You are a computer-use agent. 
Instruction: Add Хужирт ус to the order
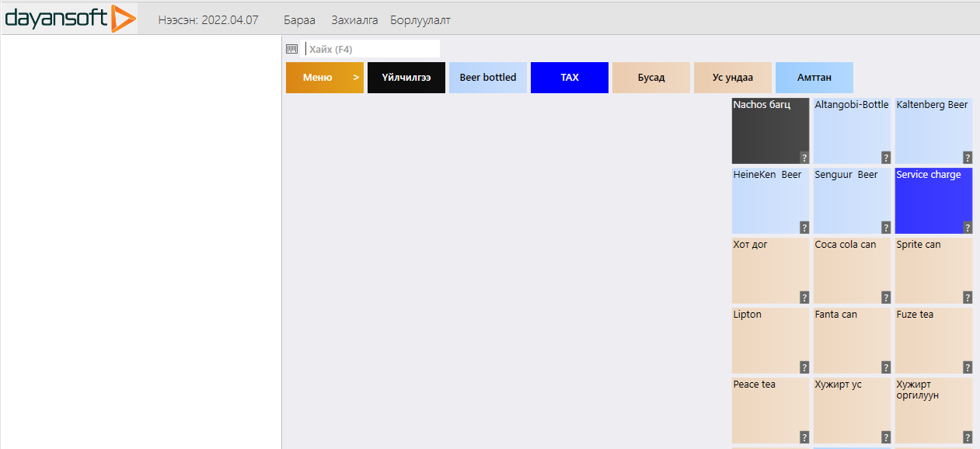point(853,411)
